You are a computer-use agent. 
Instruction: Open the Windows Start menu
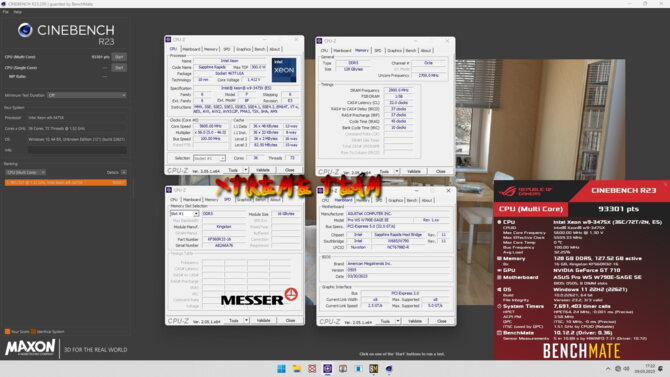pos(281,369)
